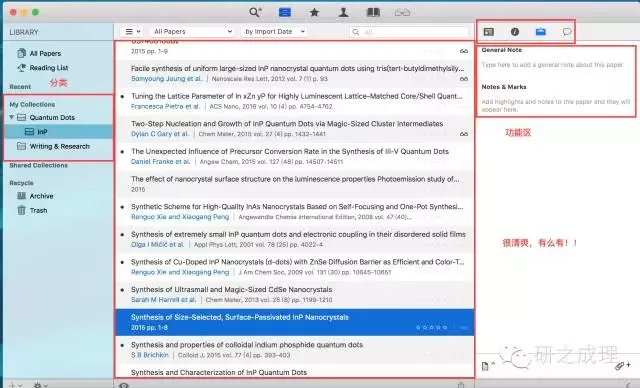Viewport: 640px width, 388px height.
Task: Open the gear actions menu below sidebar
Action: [40, 385]
